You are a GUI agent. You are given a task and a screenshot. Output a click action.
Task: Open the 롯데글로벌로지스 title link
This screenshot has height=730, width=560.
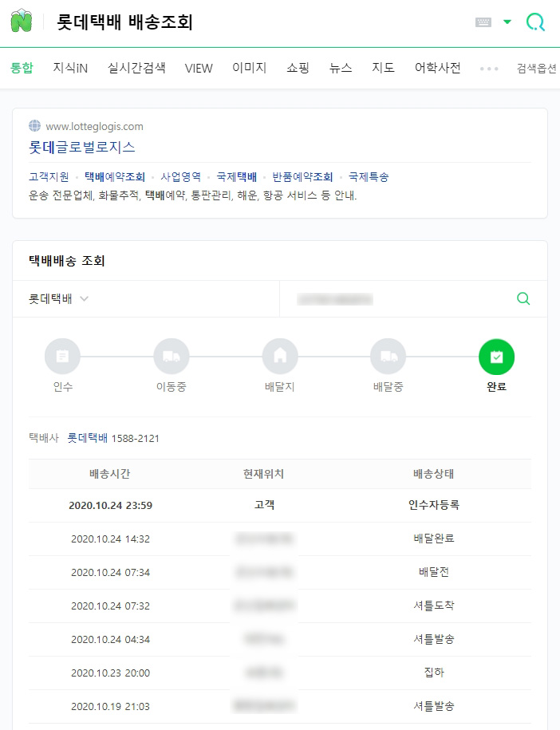82,148
